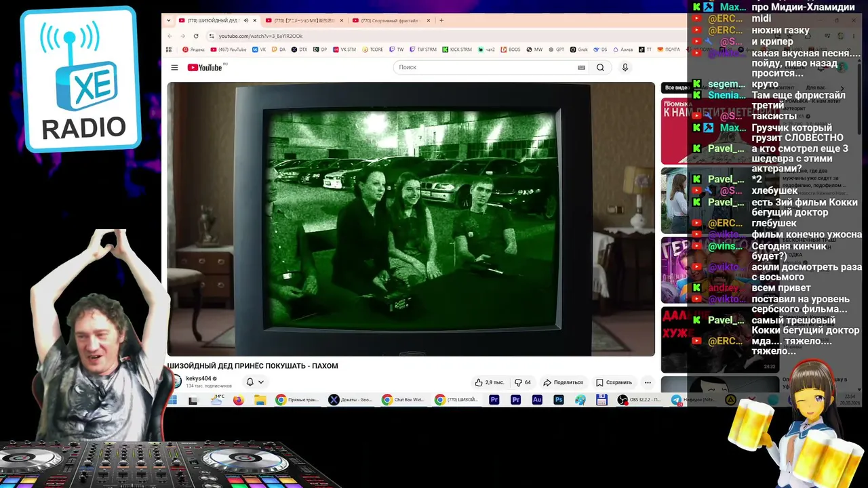Open the ПОЧТА bookmark
Viewport: 868px width, 488px height.
point(668,49)
